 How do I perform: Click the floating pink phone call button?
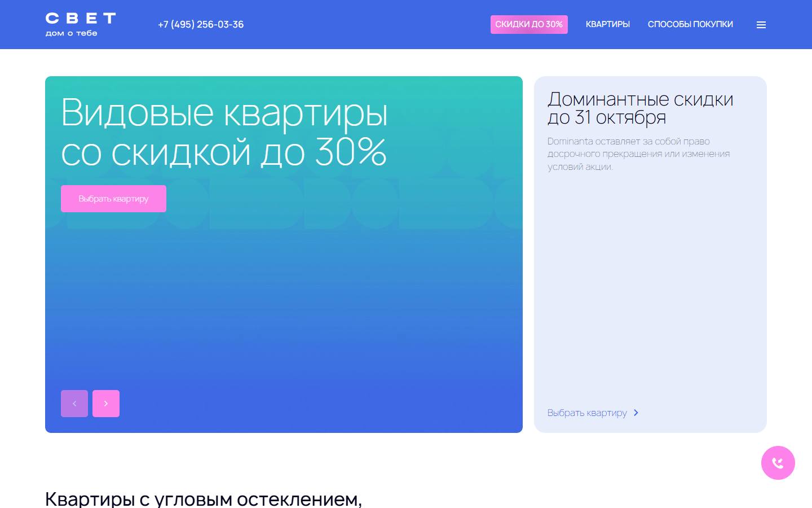coord(778,463)
